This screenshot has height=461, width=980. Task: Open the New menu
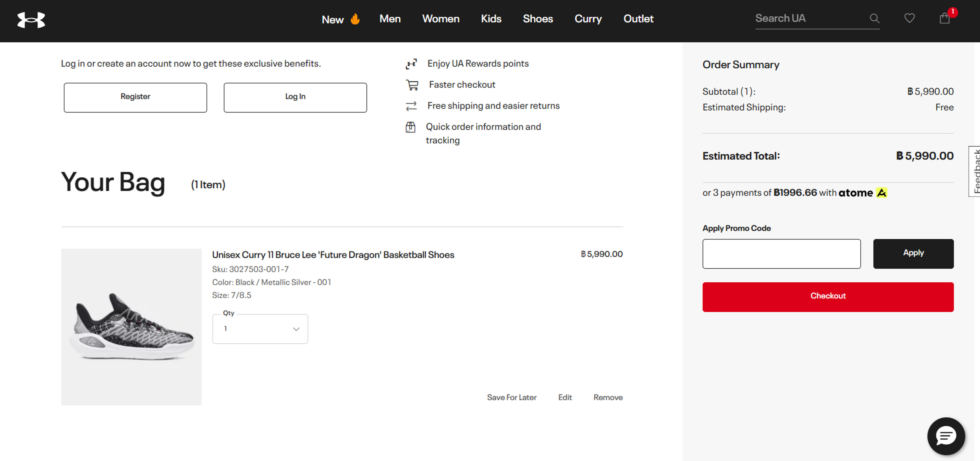[x=333, y=19]
